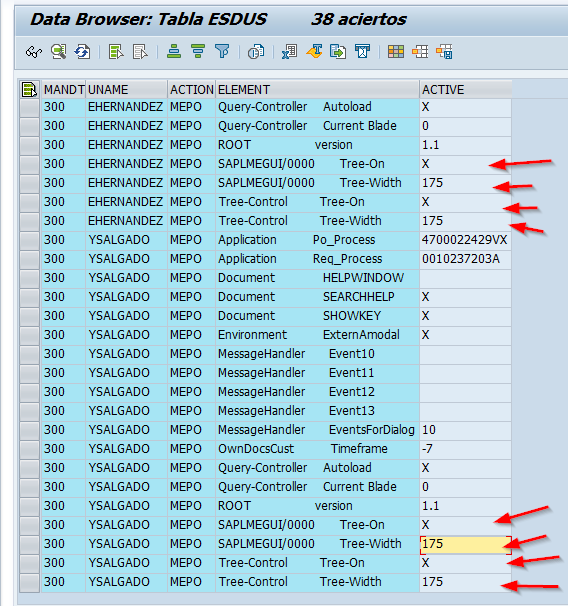Click the MessageHandler Event12 element cell
This screenshot has width=568, height=606.
(x=317, y=392)
